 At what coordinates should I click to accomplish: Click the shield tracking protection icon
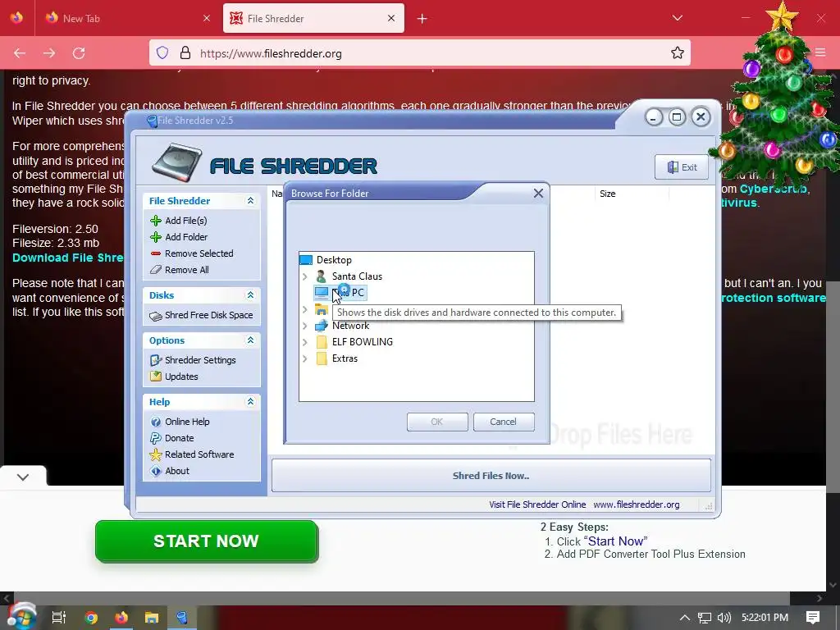[x=162, y=53]
